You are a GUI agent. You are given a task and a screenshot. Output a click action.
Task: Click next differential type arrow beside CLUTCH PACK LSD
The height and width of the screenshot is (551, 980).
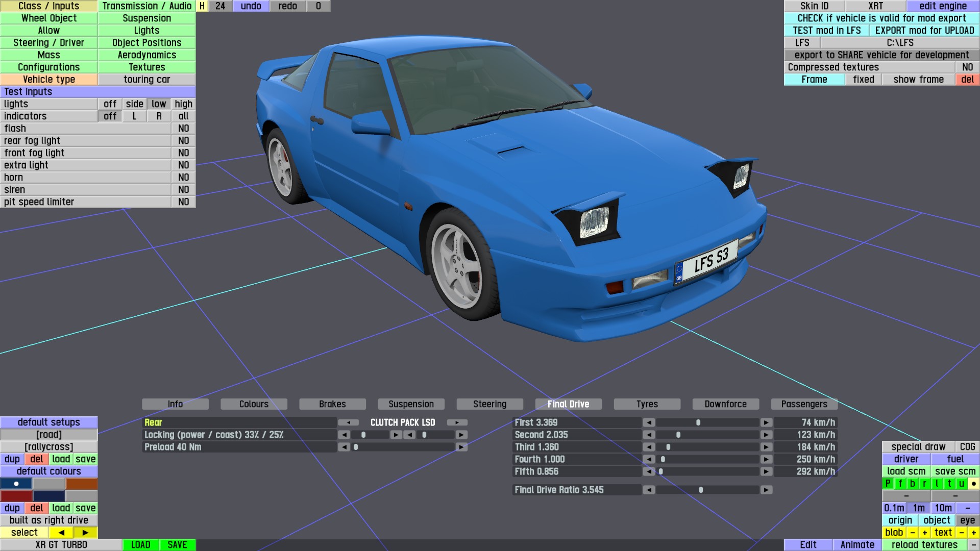[457, 422]
